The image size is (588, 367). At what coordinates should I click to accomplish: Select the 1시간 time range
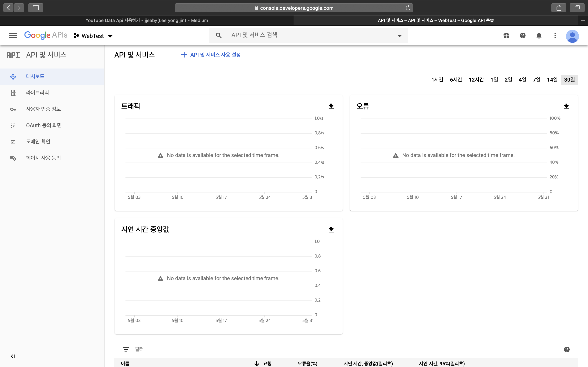click(x=437, y=80)
